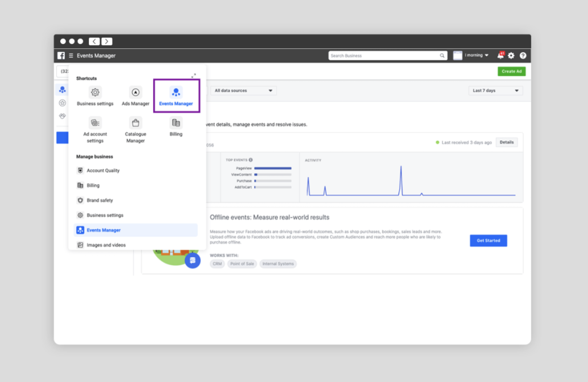Image resolution: width=588 pixels, height=382 pixels.
Task: Click the Get Started button
Action: 488,241
